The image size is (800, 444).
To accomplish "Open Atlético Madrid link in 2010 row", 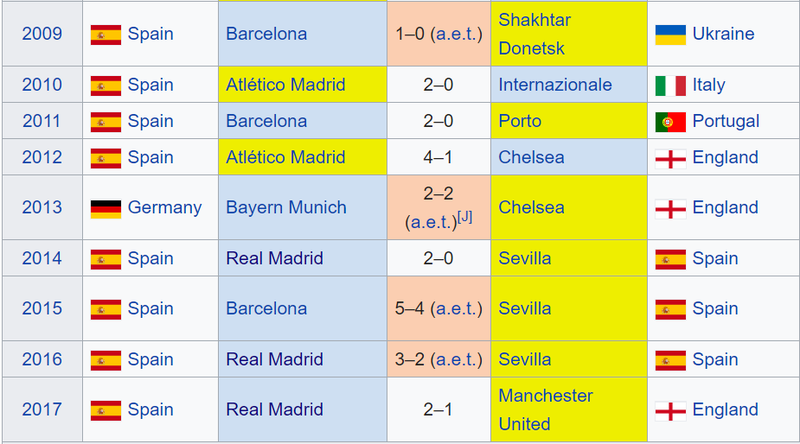I will [x=286, y=85].
